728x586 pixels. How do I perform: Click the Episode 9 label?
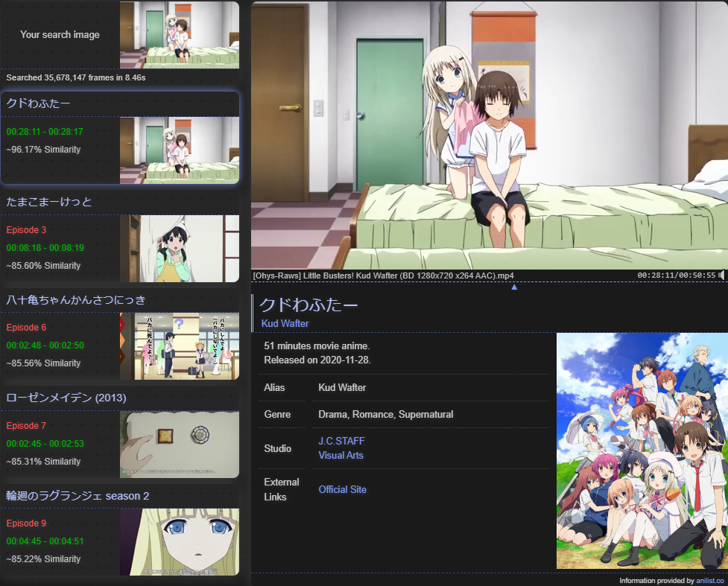click(26, 523)
